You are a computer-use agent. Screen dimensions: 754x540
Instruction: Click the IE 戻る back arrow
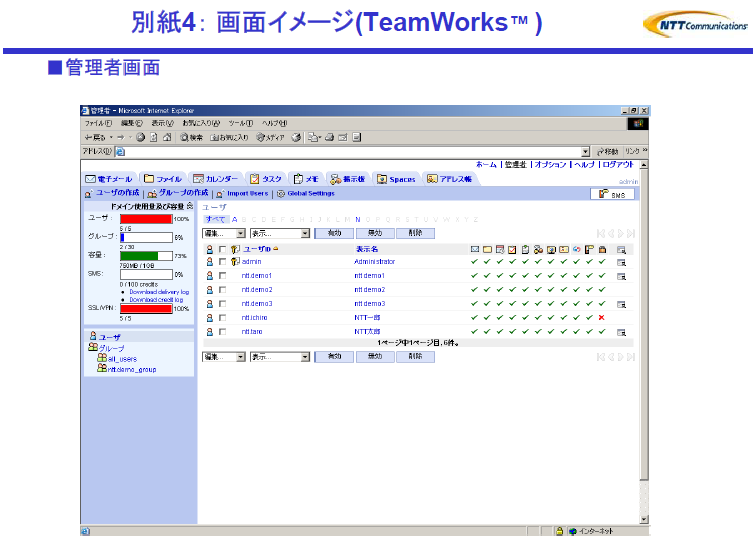(x=88, y=138)
